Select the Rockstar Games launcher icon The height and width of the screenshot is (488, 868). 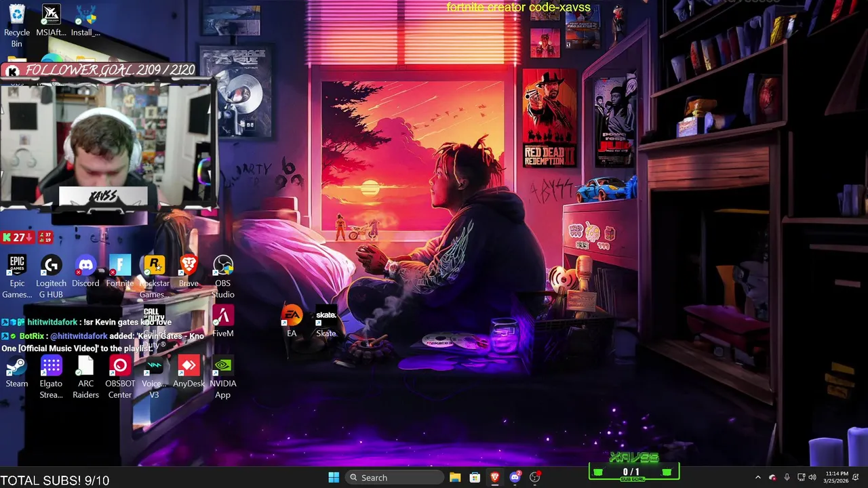154,277
